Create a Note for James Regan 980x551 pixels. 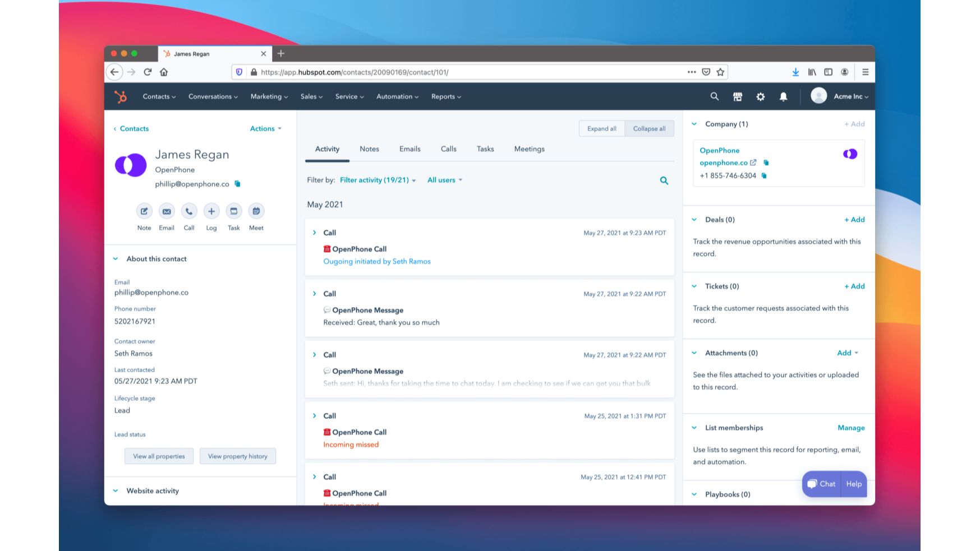coord(144,211)
